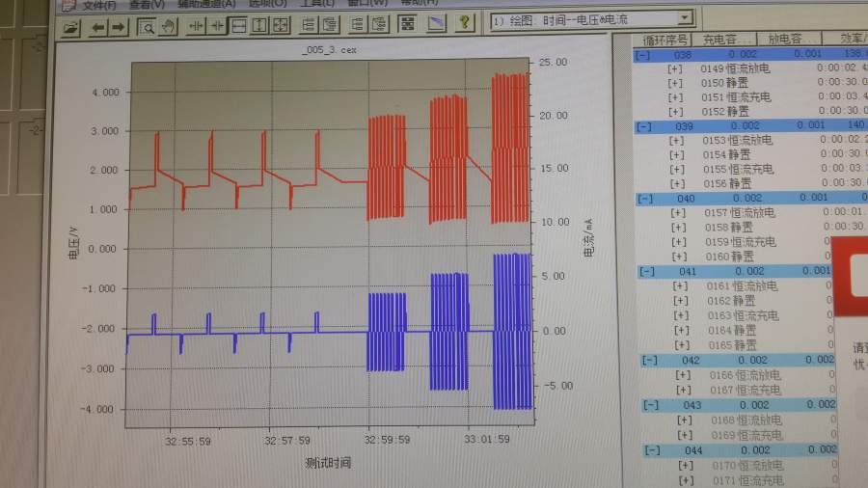
Task: Click the vertical fit axis icon
Action: point(259,25)
